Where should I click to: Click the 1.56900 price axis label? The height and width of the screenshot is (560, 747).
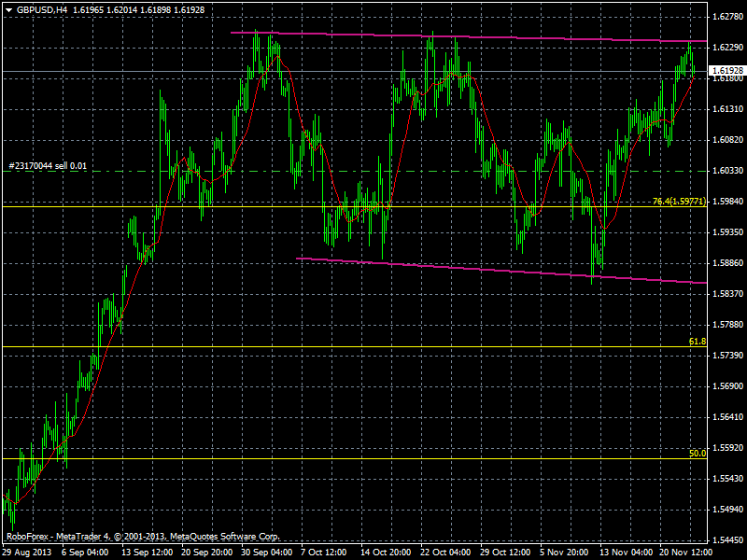(x=727, y=386)
